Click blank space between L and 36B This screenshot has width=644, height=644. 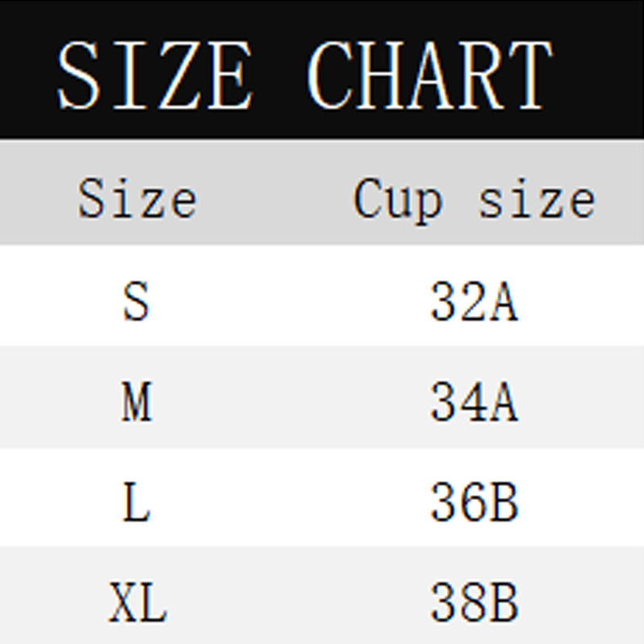[x=282, y=502]
